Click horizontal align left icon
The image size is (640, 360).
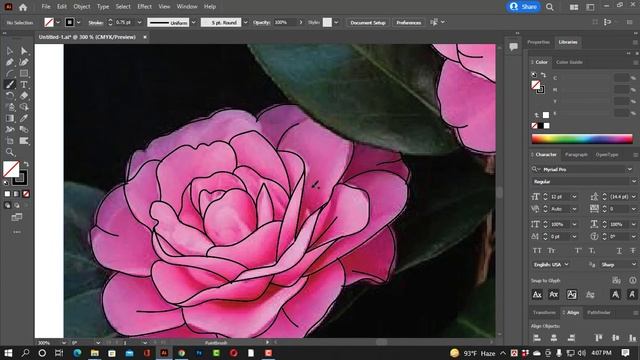pos(537,338)
